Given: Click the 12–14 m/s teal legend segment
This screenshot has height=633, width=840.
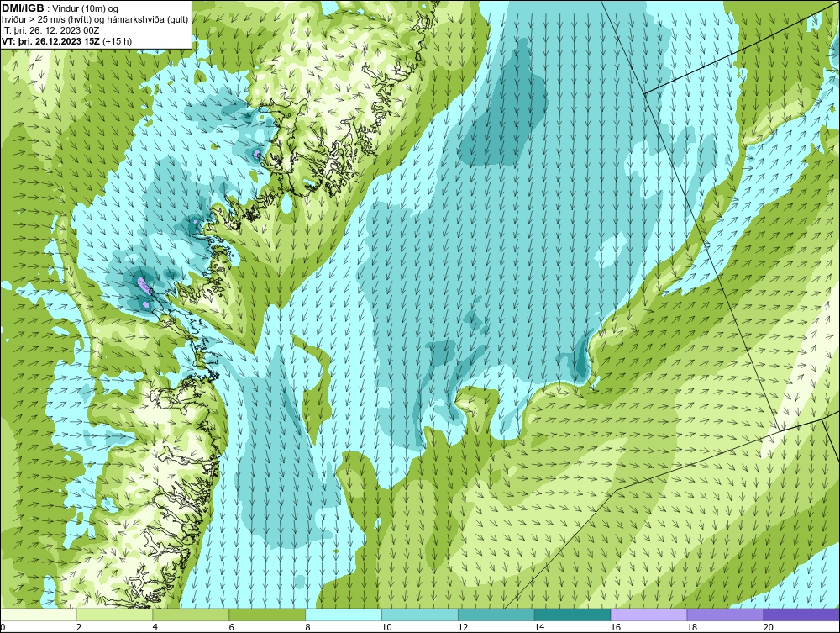Looking at the screenshot, I should pyautogui.click(x=496, y=615).
